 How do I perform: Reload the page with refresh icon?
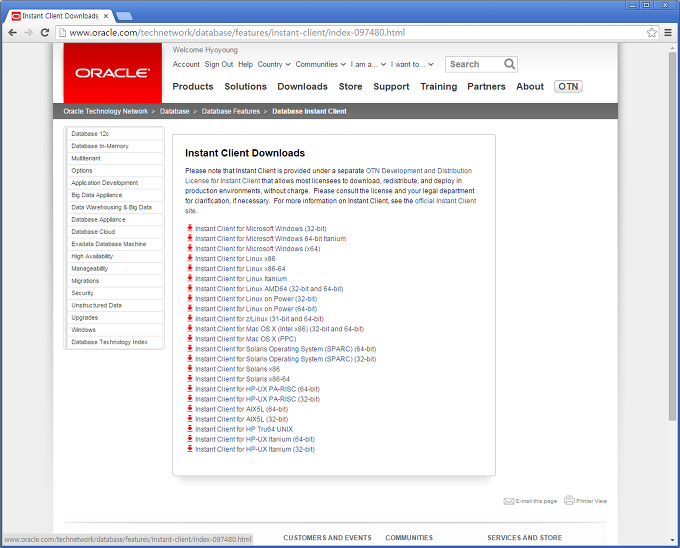pyautogui.click(x=45, y=33)
